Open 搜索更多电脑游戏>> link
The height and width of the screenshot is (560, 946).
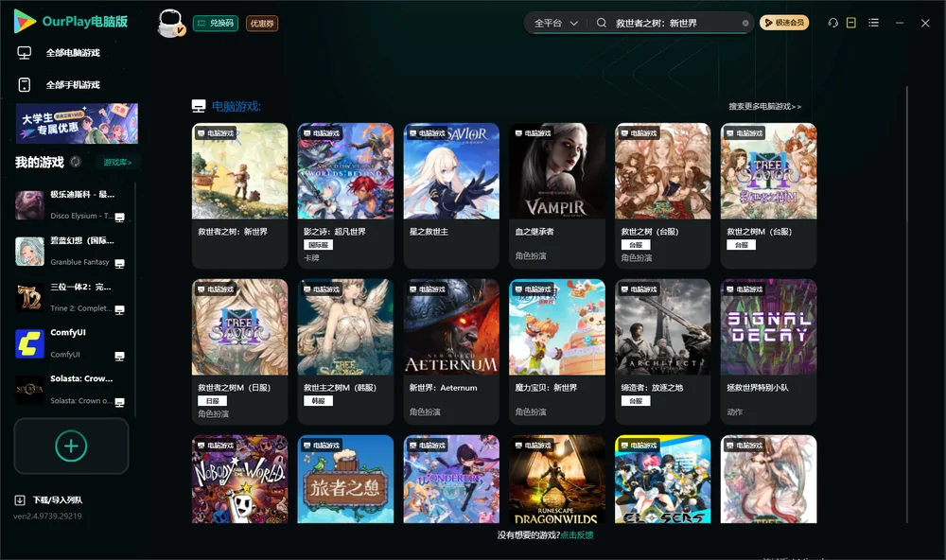click(764, 106)
